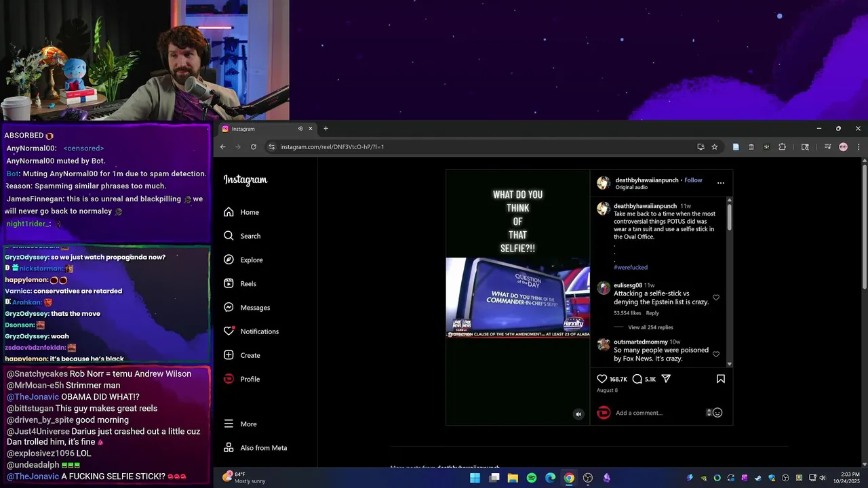Select the Instagram browser tab
The image size is (868, 488).
[267, 129]
